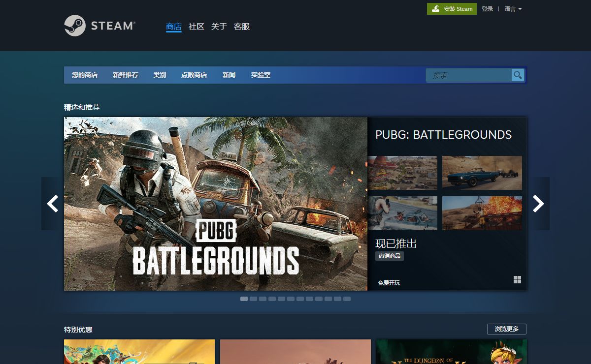
Task: Click the 安装 Steam install button
Action: [452, 9]
